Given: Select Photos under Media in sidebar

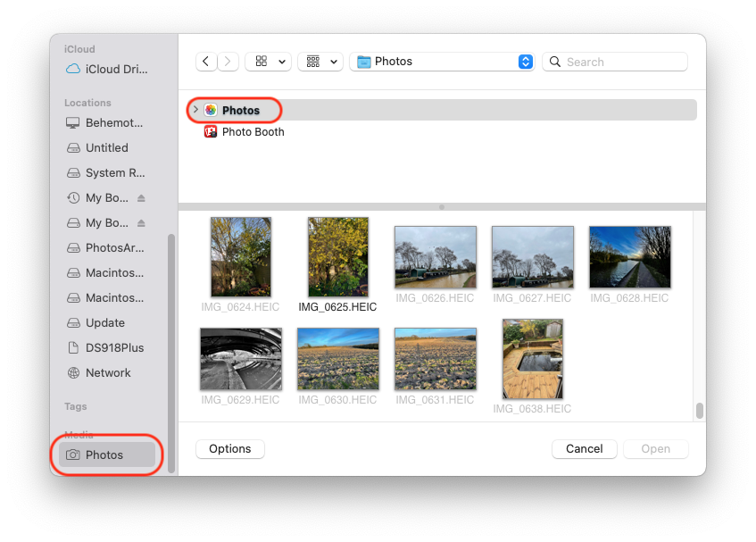Looking at the screenshot, I should click(106, 454).
